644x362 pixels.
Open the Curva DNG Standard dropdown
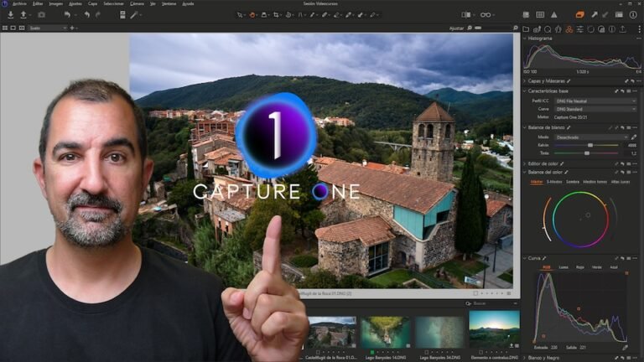tap(595, 109)
